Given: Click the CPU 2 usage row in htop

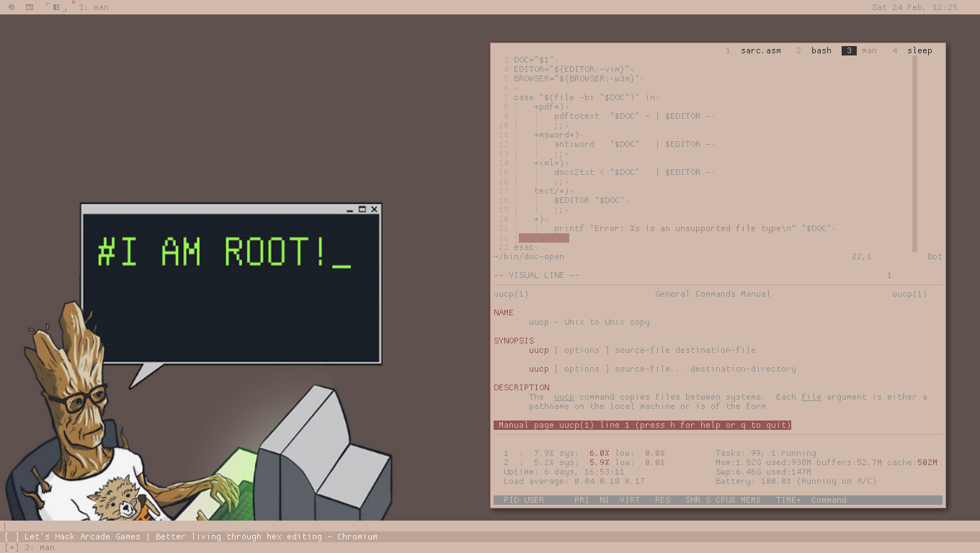Looking at the screenshot, I should (584, 462).
